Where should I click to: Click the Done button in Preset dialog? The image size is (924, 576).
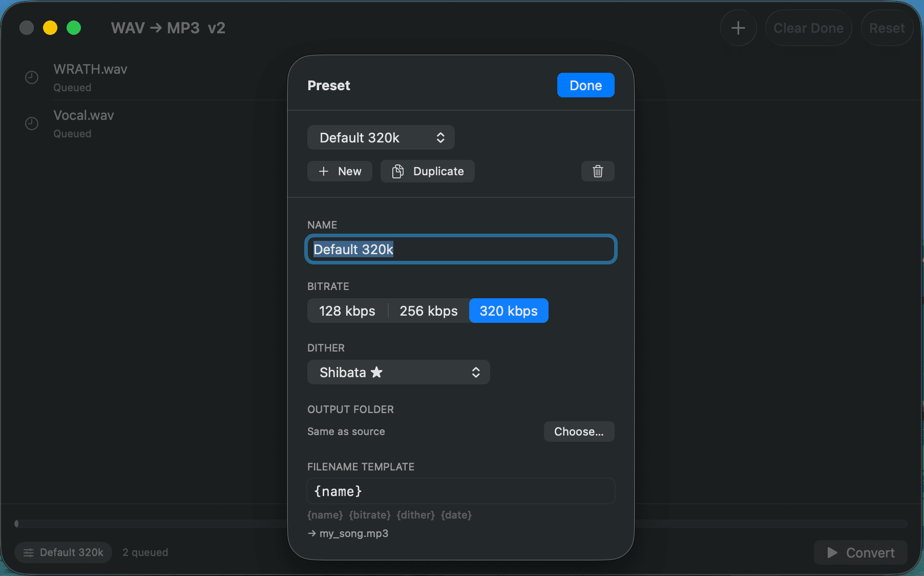pos(585,85)
